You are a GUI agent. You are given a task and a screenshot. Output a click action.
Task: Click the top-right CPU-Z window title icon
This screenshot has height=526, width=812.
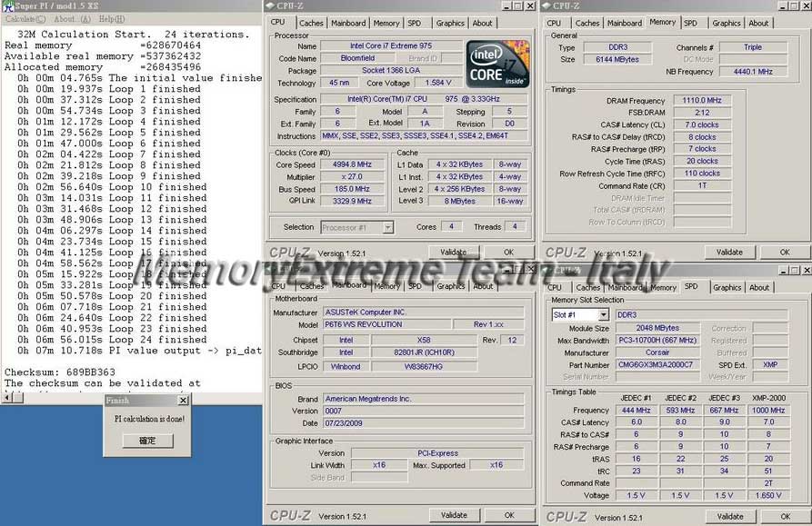pyautogui.click(x=546, y=5)
